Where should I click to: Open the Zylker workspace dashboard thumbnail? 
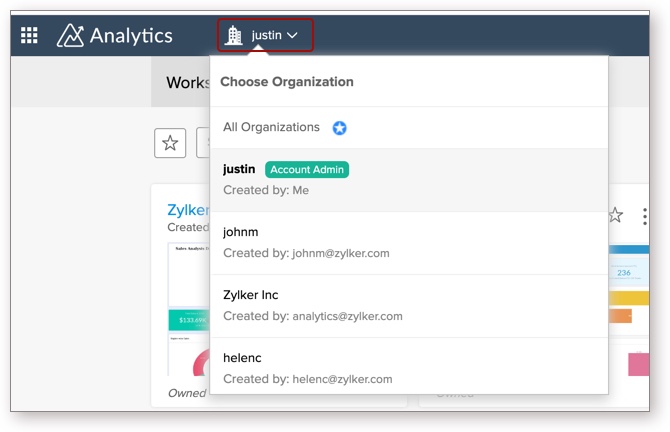tap(189, 309)
